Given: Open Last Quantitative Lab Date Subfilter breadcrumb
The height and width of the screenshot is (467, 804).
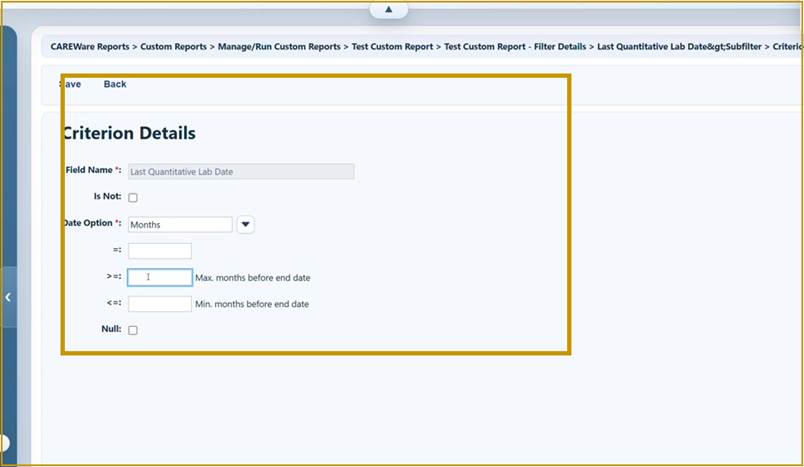Looking at the screenshot, I should 679,47.
